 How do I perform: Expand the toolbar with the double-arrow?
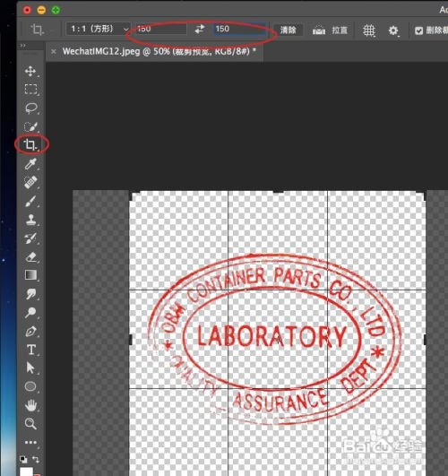pos(22,46)
